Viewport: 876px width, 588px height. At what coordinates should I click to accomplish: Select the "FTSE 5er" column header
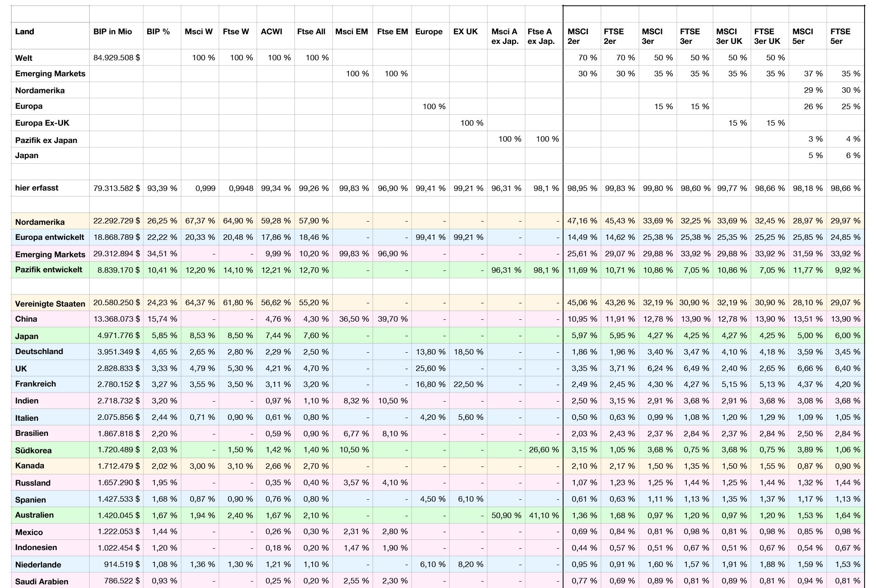click(x=845, y=36)
